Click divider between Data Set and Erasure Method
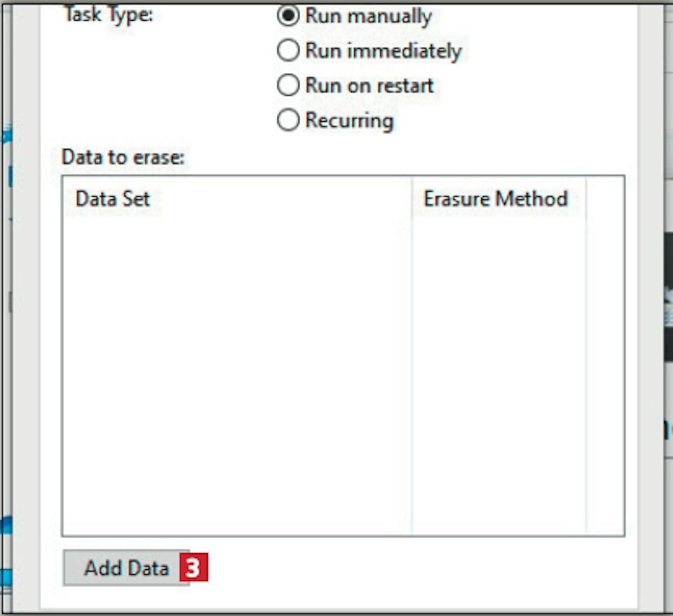 pyautogui.click(x=411, y=199)
